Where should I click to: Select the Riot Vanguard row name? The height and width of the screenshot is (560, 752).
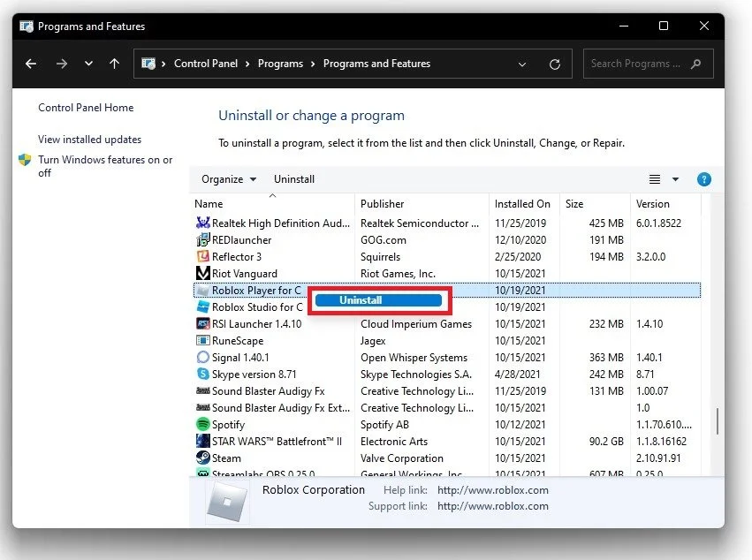[x=245, y=273]
